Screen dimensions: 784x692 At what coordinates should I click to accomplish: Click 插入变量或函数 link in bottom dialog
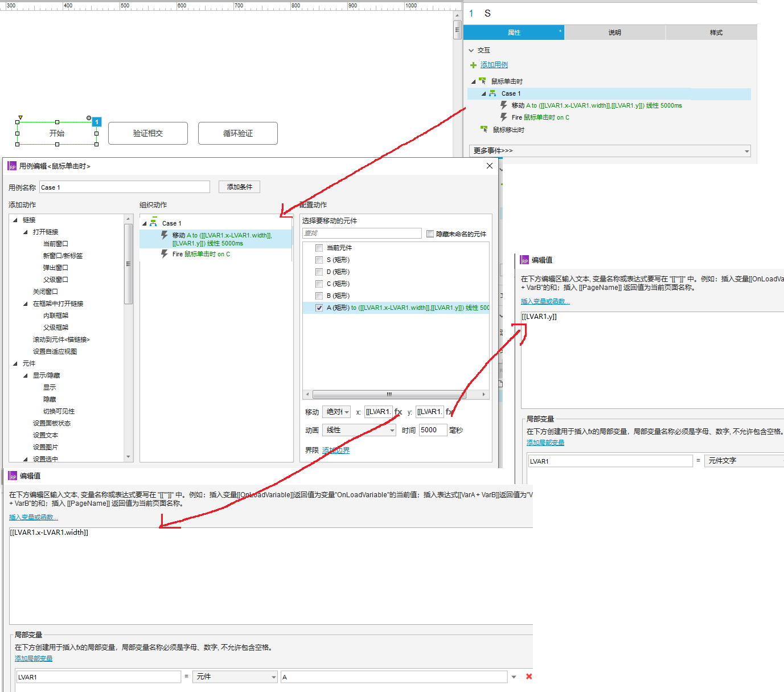click(34, 517)
